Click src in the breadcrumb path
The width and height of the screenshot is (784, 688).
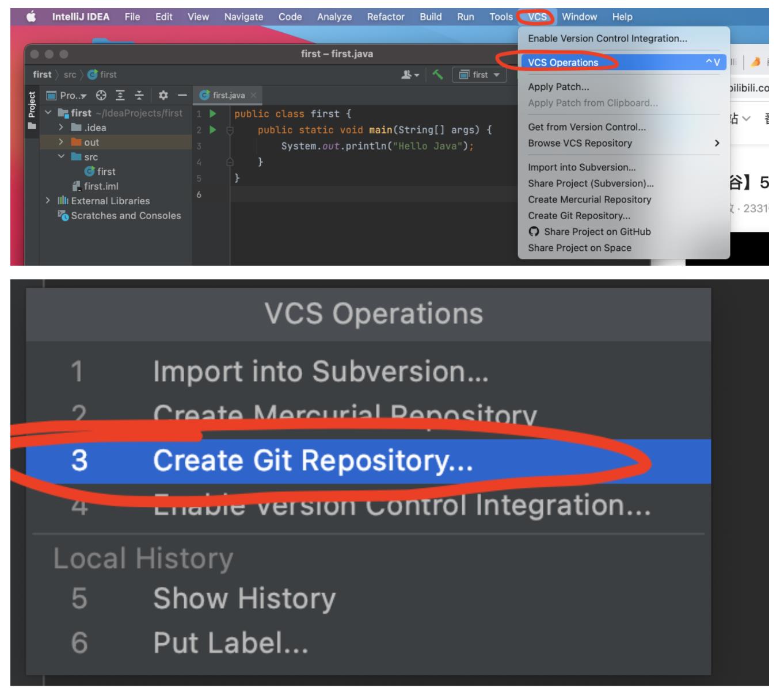pos(70,74)
